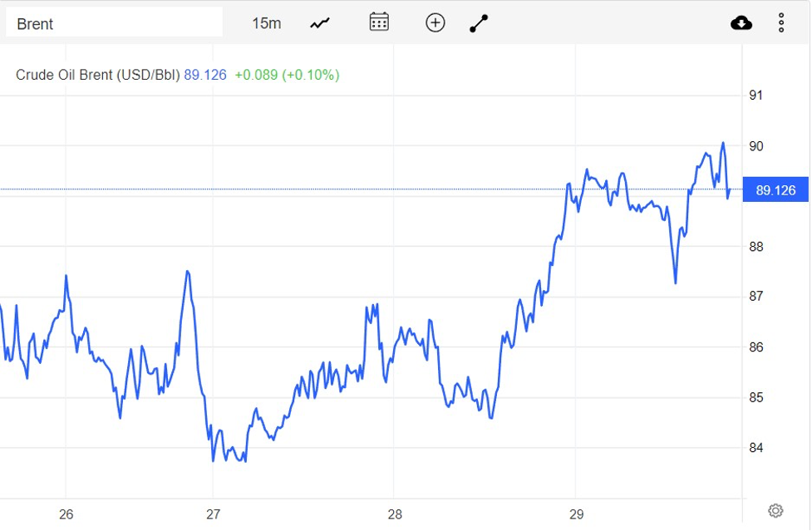Click the Brent symbol search field
Image resolution: width=812 pixels, height=531 pixels.
point(114,23)
